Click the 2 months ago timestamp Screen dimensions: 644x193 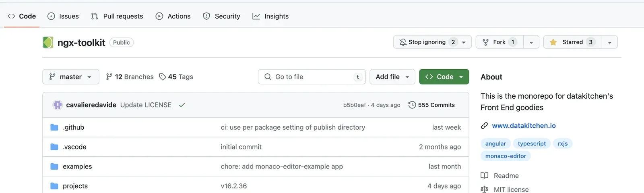coord(440,147)
